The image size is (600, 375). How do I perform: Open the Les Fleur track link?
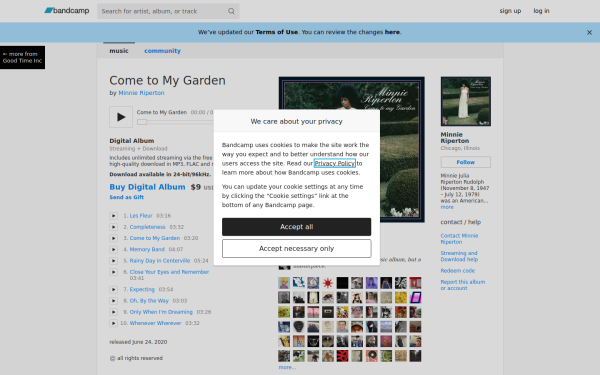(141, 216)
